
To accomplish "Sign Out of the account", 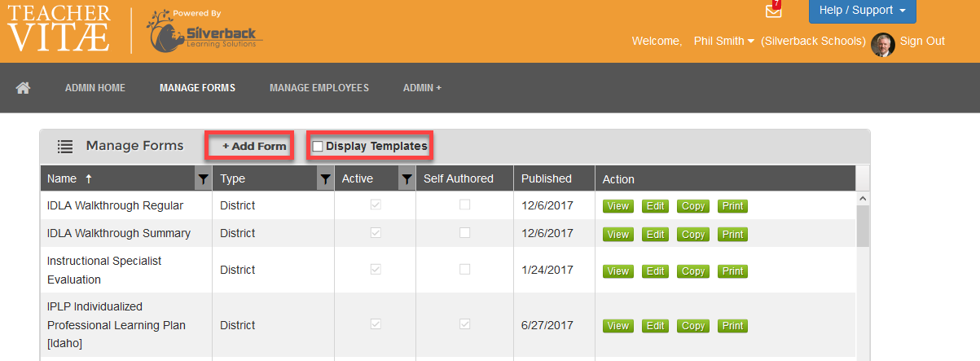I will (922, 41).
